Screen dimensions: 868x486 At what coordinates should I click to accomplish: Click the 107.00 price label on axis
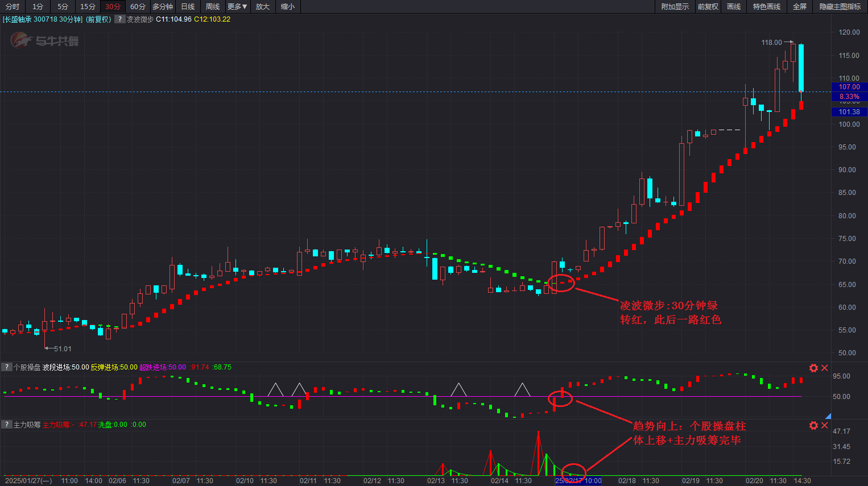[849, 87]
